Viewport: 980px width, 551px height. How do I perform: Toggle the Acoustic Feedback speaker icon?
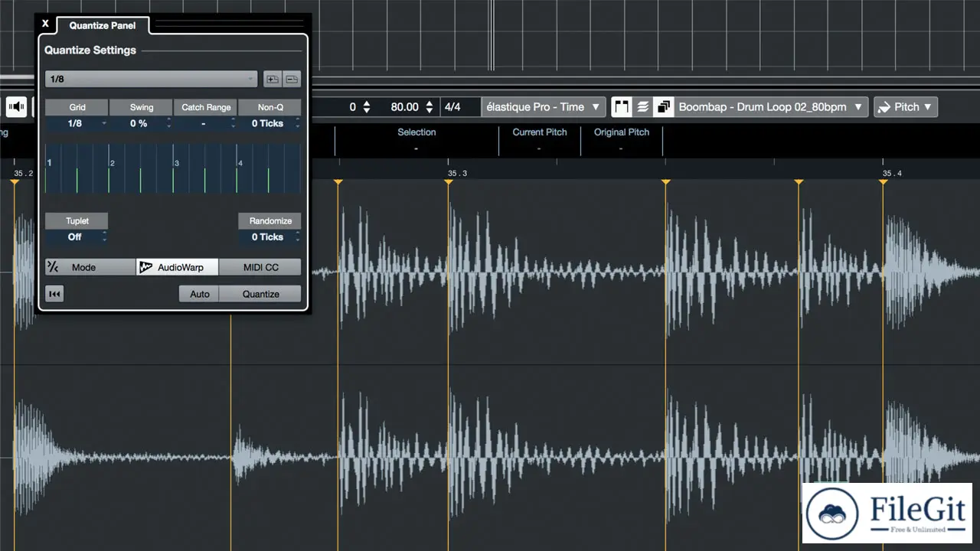coord(17,107)
